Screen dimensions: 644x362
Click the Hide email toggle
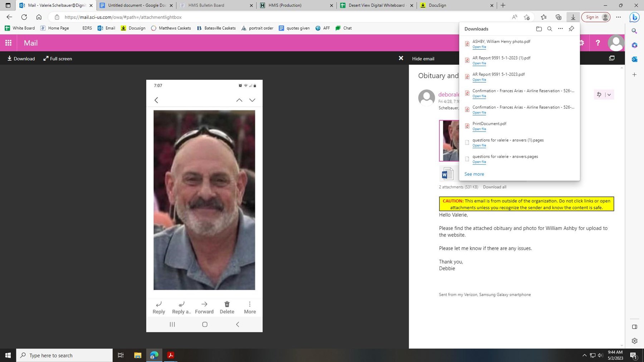[423, 59]
